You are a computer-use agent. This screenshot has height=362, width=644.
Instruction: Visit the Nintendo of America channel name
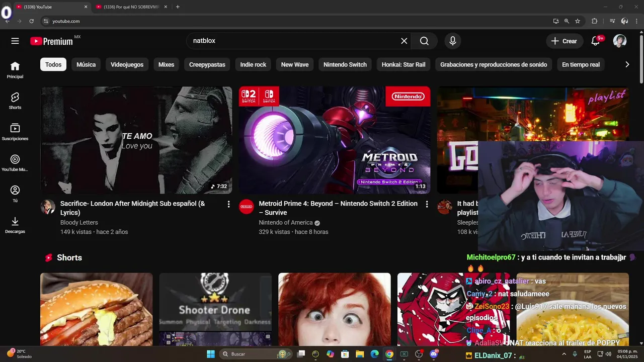286,222
